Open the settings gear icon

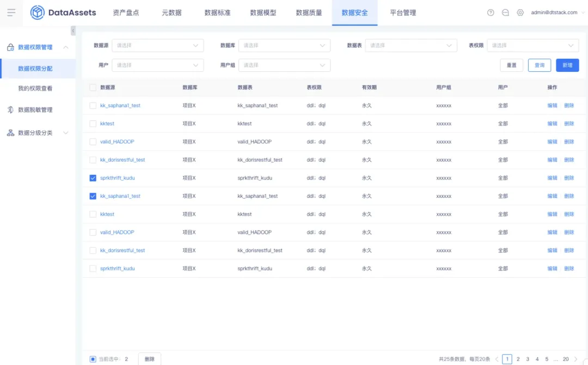(520, 13)
